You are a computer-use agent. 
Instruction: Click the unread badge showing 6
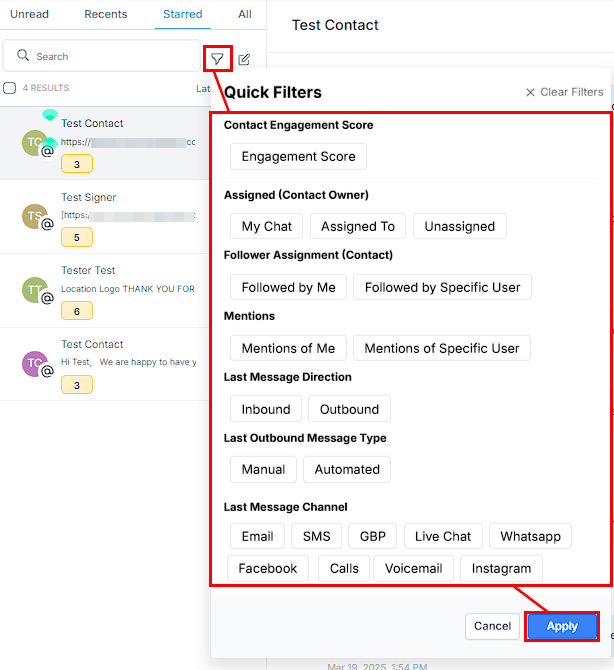77,311
